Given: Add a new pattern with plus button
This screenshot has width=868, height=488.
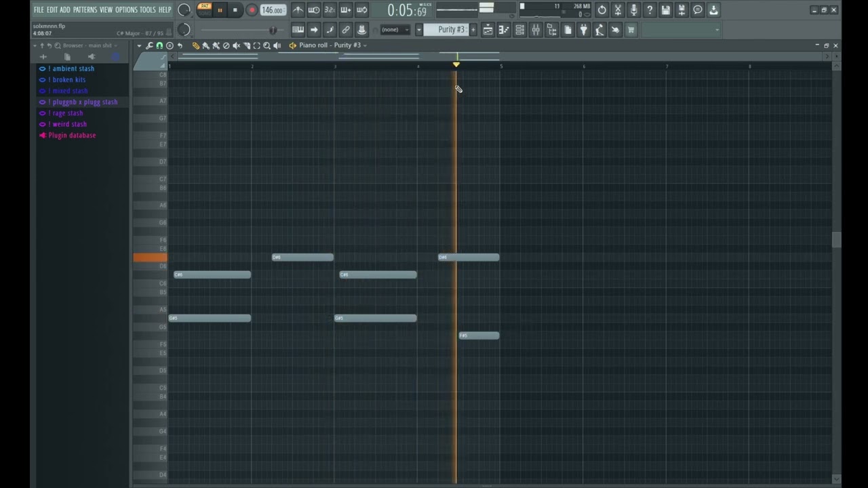Looking at the screenshot, I should pos(473,30).
